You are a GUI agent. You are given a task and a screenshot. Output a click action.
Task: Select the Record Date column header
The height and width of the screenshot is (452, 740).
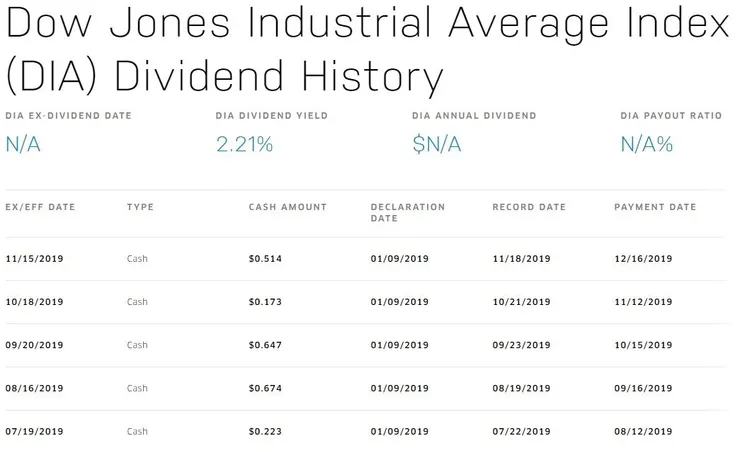pos(529,207)
